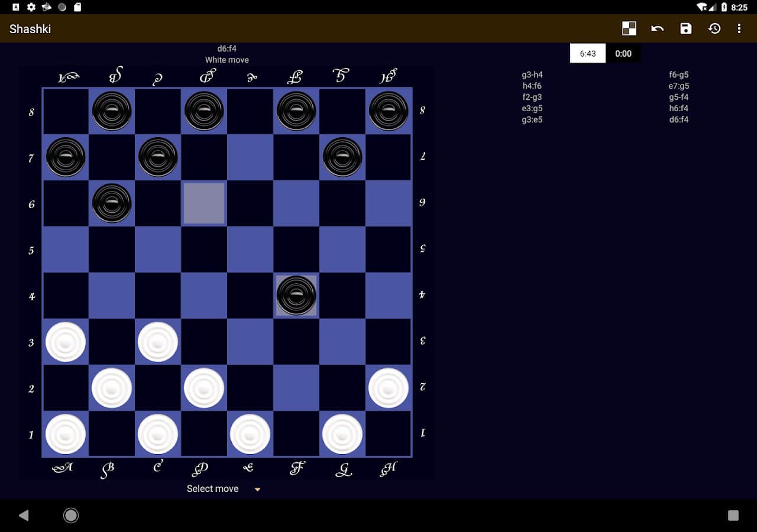
Task: Save the game using the floppy disk icon
Action: [685, 28]
